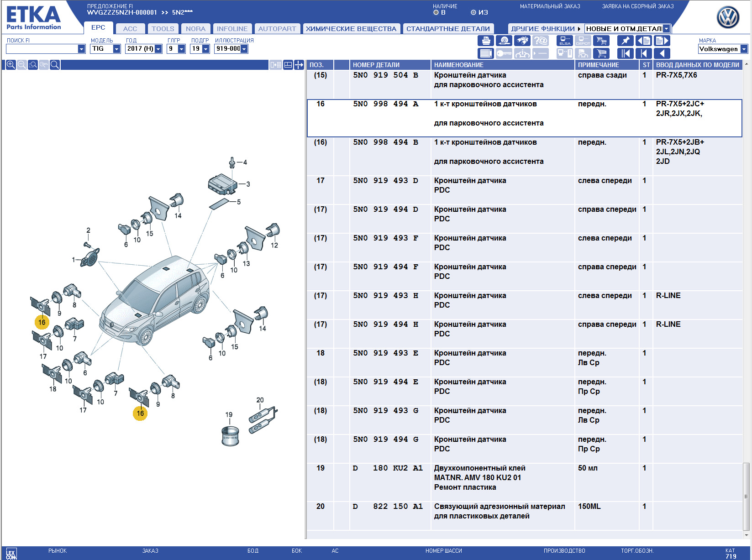Image resolution: width=752 pixels, height=560 pixels.
Task: Click the plain left arrow icon
Action: point(662,53)
